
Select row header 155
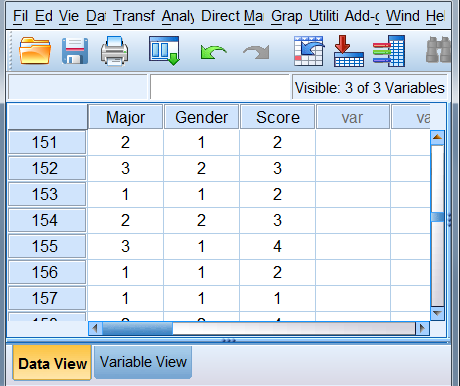pyautogui.click(x=47, y=246)
